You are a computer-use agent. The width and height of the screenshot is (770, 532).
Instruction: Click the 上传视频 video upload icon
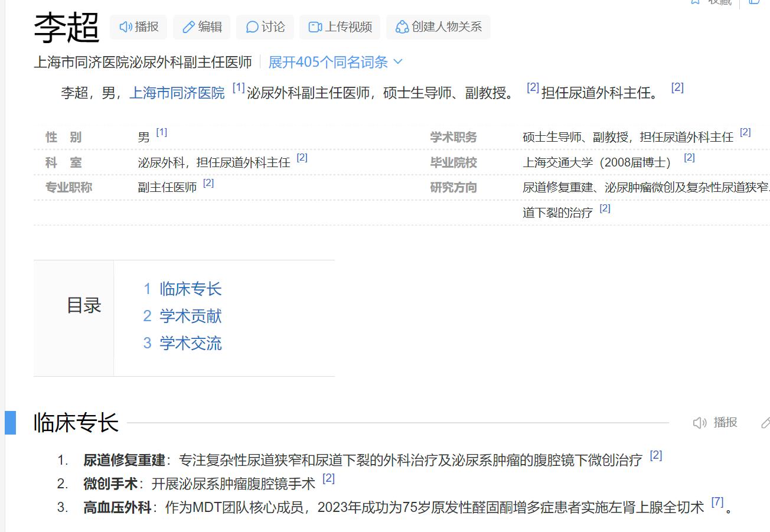[315, 27]
